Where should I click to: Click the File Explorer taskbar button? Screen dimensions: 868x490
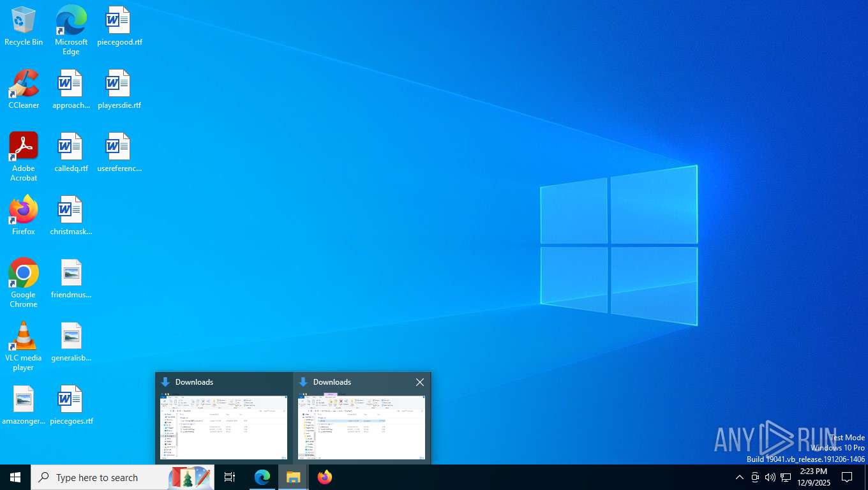293,477
